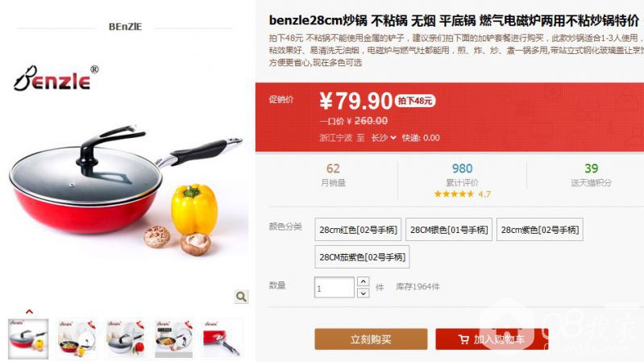Click the Benzle logo above the pan
The image size is (644, 362).
click(56, 78)
